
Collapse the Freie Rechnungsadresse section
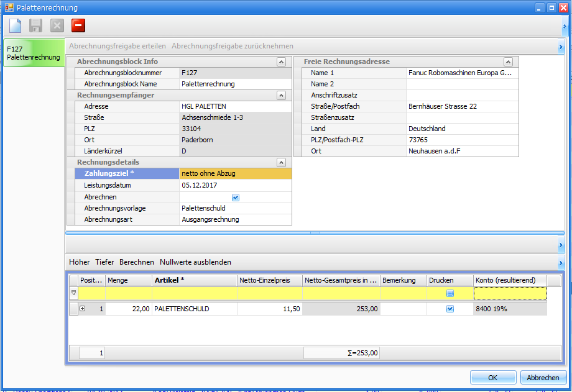tap(508, 62)
